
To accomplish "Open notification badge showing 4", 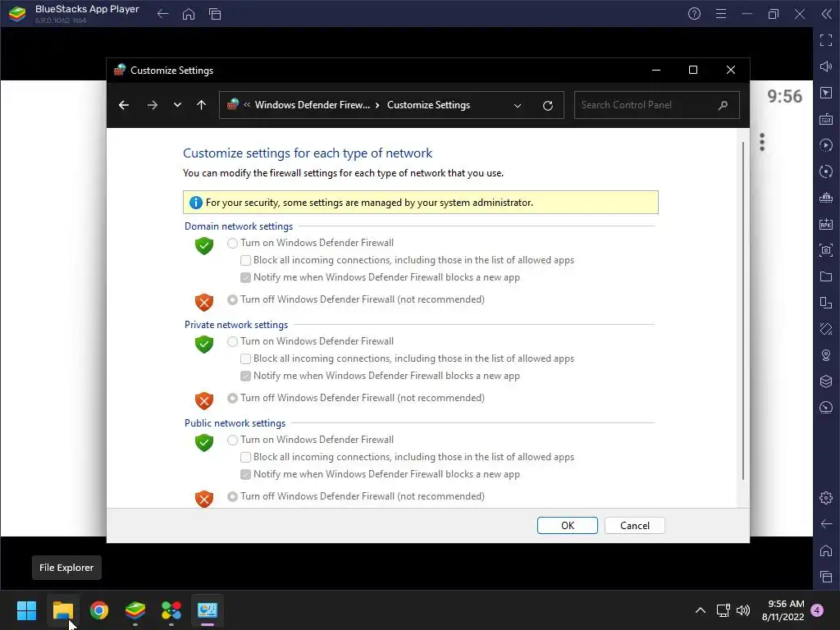I will click(x=818, y=610).
